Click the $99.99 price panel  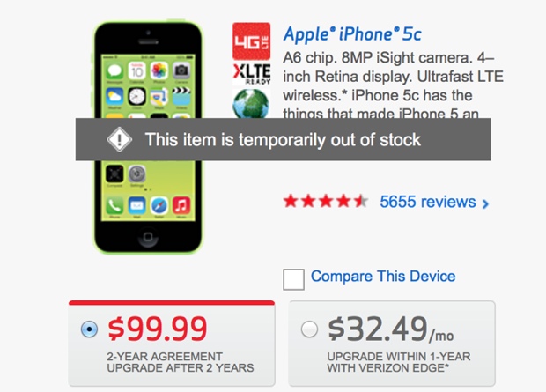click(x=172, y=344)
